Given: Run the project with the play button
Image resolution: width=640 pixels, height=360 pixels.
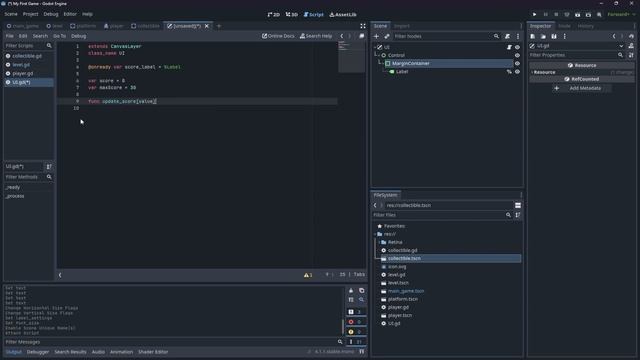Looking at the screenshot, I should tap(534, 14).
